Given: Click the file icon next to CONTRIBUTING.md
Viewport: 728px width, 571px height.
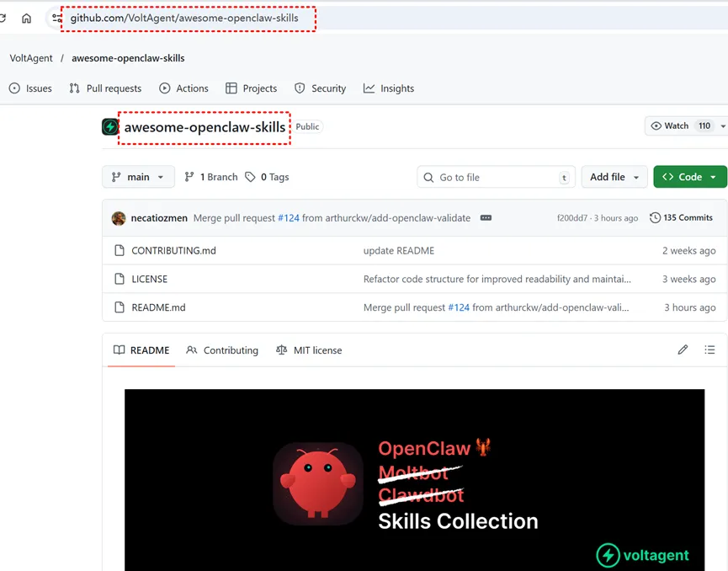Looking at the screenshot, I should (x=120, y=250).
